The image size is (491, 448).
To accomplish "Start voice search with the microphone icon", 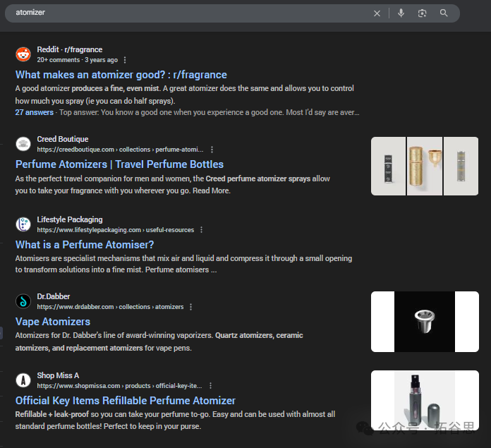I will click(401, 13).
